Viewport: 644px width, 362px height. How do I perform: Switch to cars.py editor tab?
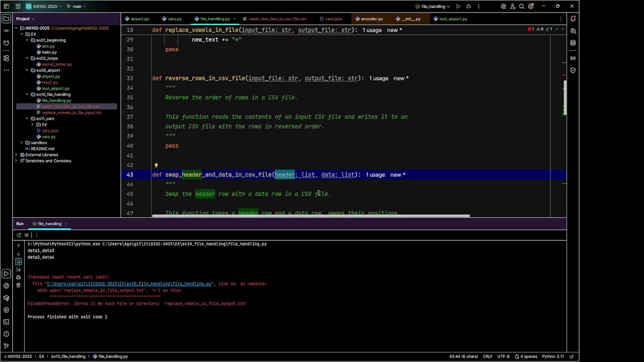pos(172,19)
